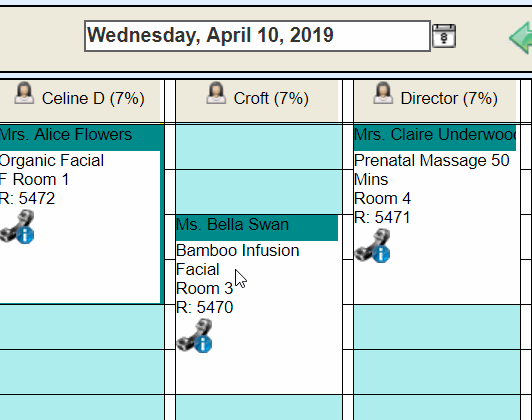The width and height of the screenshot is (532, 420).
Task: Select first empty time slot under Croft
Action: (259, 147)
